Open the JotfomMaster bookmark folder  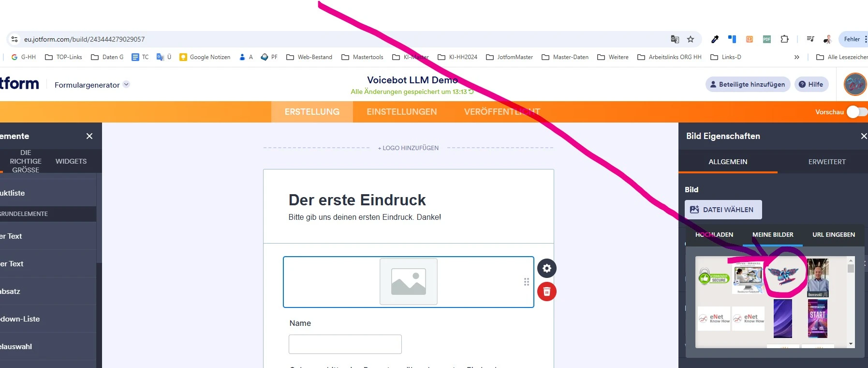click(x=509, y=57)
